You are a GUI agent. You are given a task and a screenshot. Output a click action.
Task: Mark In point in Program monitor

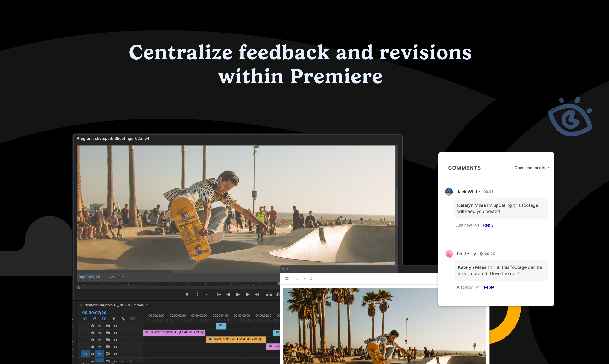(x=197, y=294)
